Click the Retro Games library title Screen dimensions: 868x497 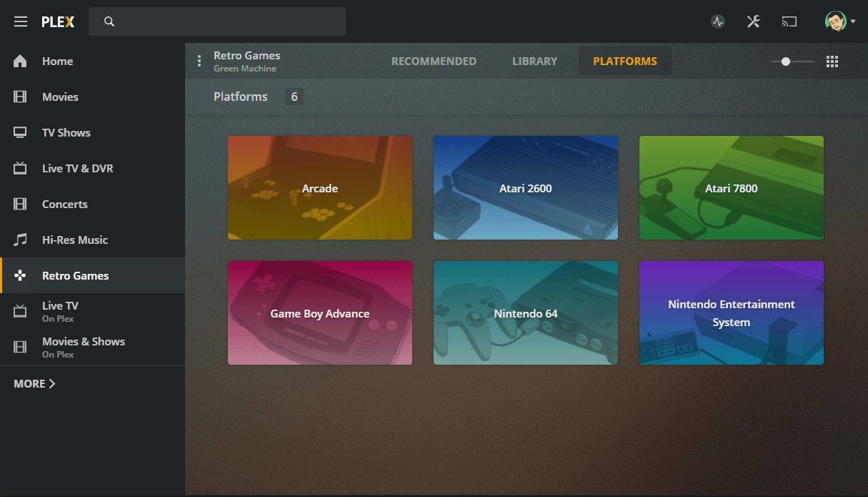point(246,56)
